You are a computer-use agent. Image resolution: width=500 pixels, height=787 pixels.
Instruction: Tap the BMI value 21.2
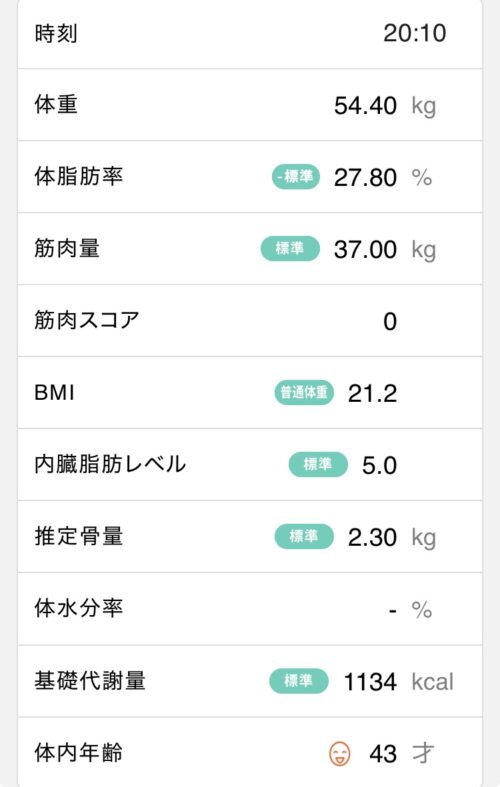[x=372, y=394]
